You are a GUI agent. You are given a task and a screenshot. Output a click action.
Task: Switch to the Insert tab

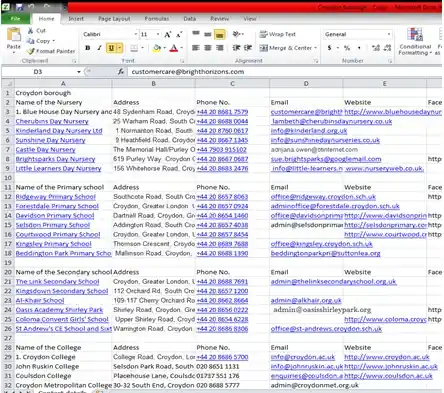pos(76,19)
